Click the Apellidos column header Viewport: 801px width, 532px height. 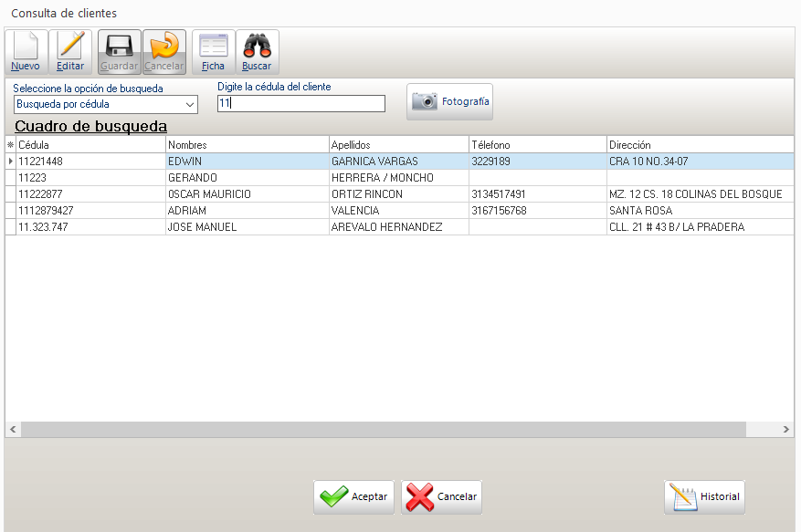click(397, 145)
